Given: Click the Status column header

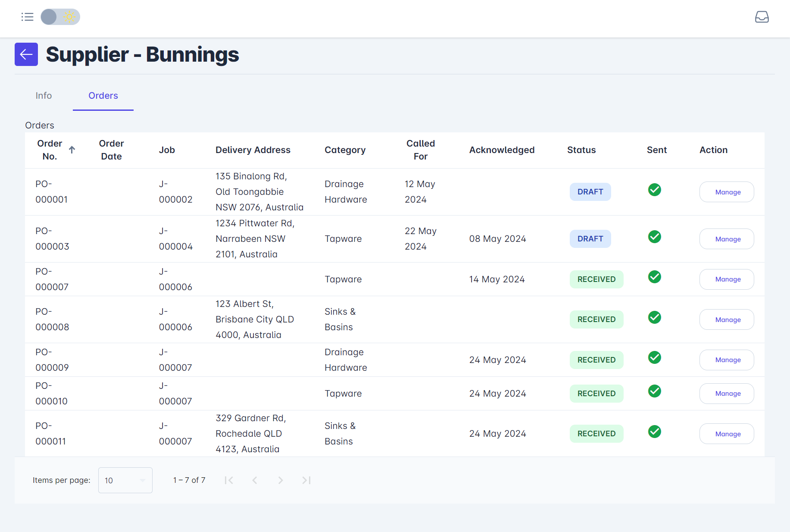Looking at the screenshot, I should (x=581, y=150).
